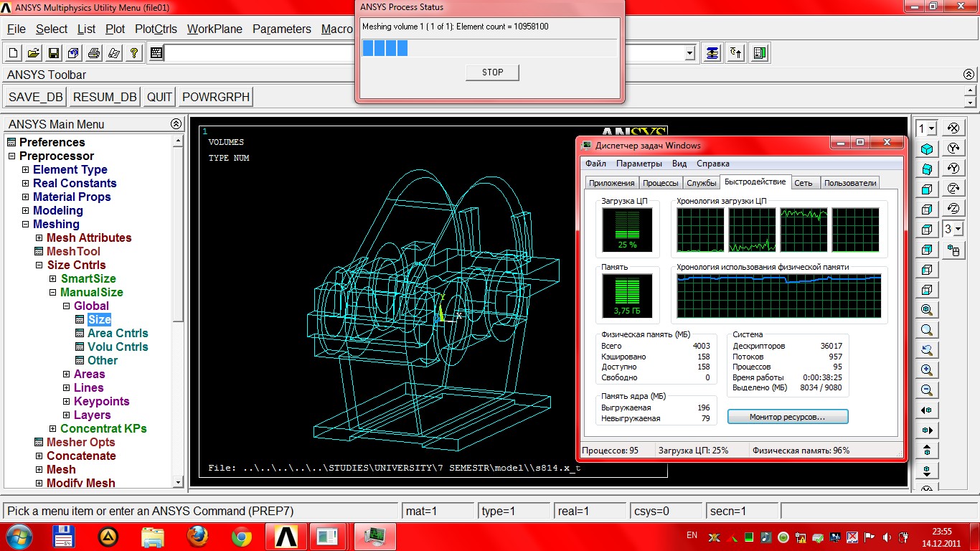This screenshot has height=551, width=980.
Task: Set the Isometric view with the solid cyan cube
Action: click(927, 149)
